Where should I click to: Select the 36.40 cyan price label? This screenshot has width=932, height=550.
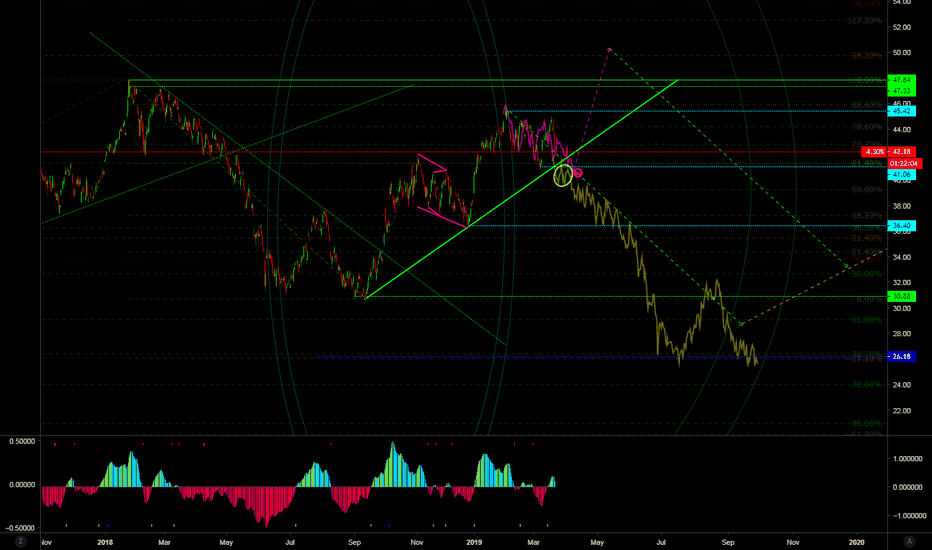pyautogui.click(x=901, y=226)
